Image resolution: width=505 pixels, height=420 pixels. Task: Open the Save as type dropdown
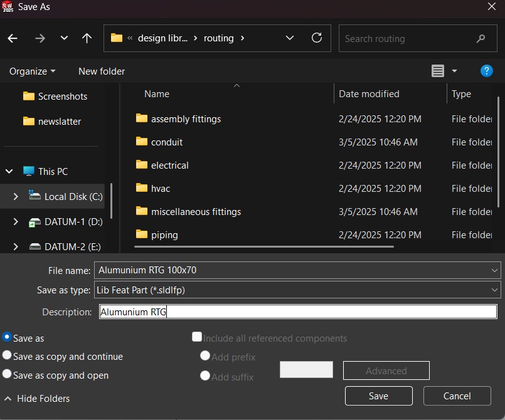pyautogui.click(x=495, y=290)
